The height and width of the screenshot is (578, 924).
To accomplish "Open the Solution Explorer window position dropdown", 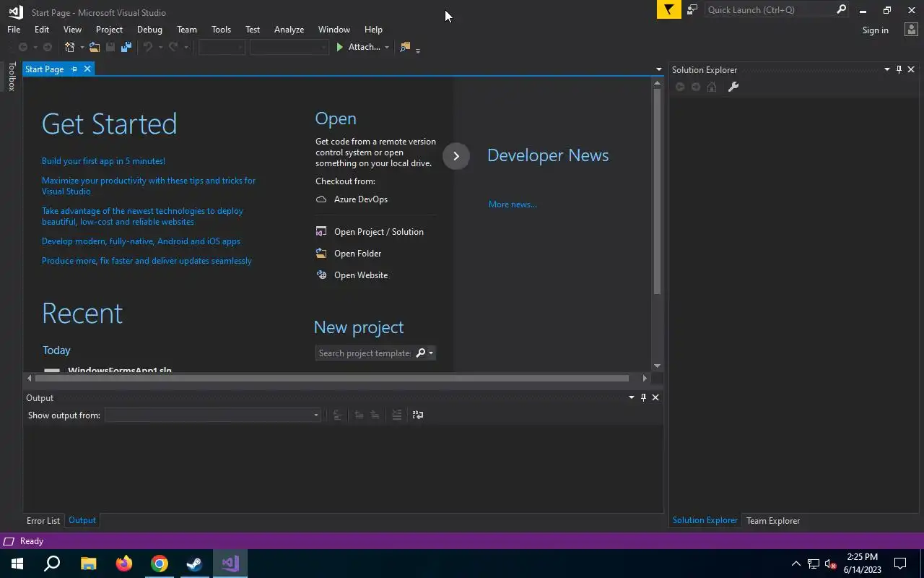I will [887, 69].
